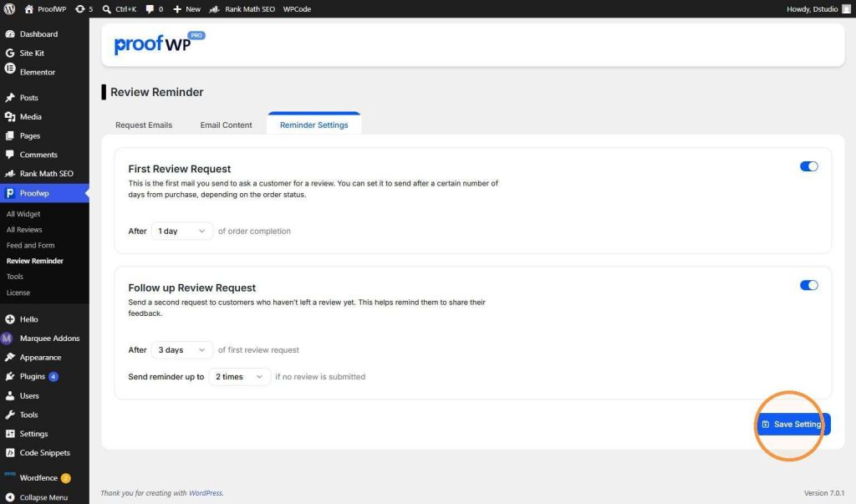The height and width of the screenshot is (504, 856).
Task: Click the Save Setting button
Action: point(793,425)
